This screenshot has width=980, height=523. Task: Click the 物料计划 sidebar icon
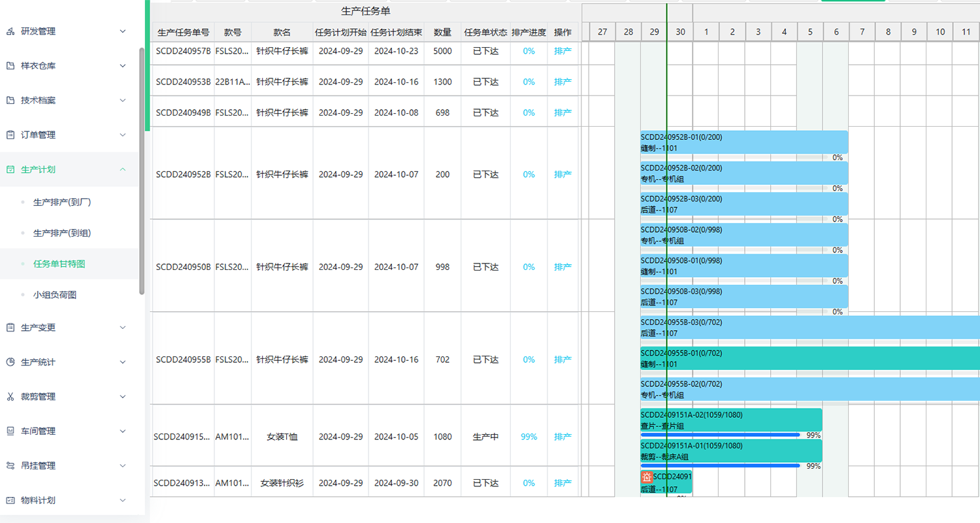pyautogui.click(x=10, y=501)
